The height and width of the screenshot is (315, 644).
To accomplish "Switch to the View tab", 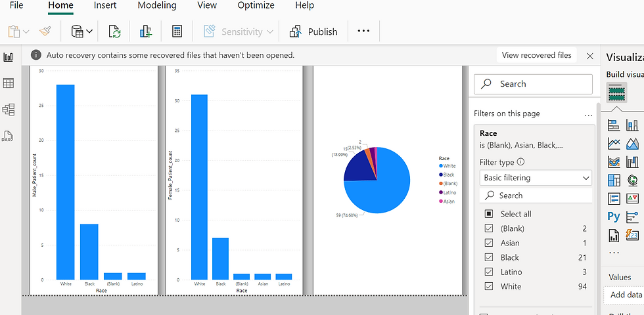I will point(207,5).
